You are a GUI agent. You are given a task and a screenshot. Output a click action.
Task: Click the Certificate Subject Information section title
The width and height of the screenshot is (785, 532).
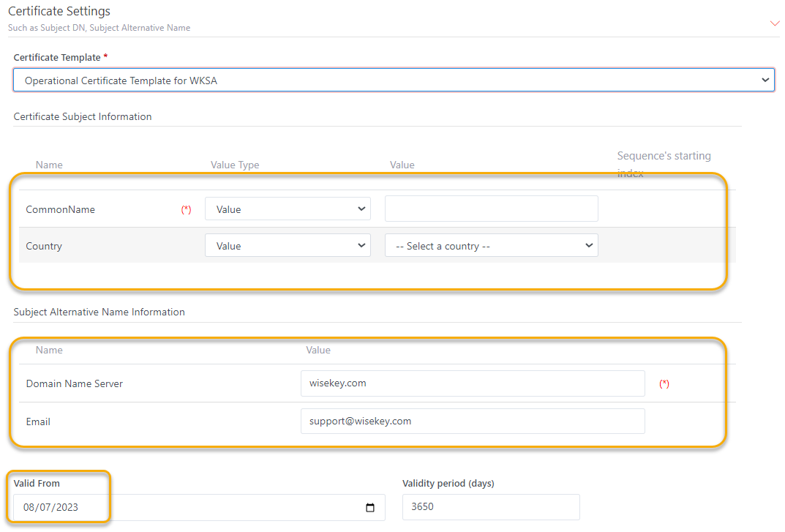(83, 116)
